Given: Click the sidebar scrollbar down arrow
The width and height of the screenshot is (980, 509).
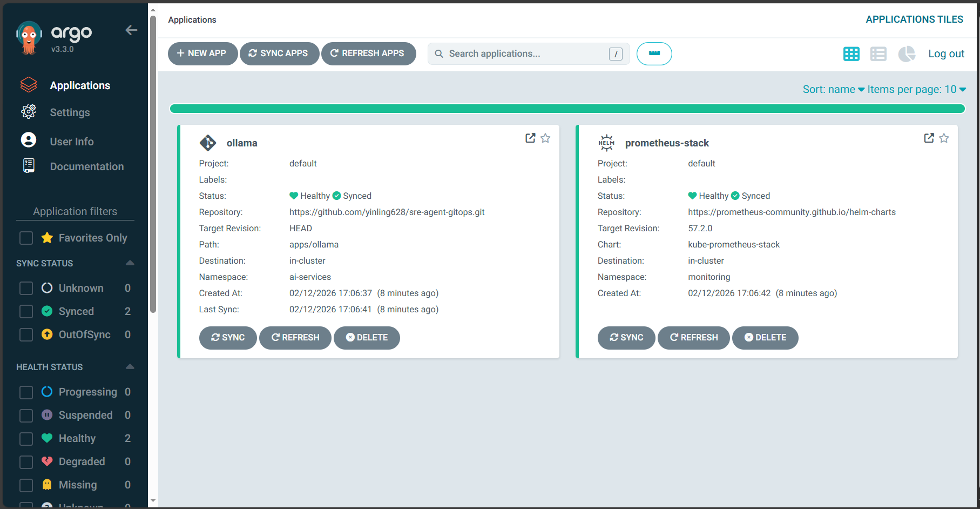Looking at the screenshot, I should (x=153, y=501).
